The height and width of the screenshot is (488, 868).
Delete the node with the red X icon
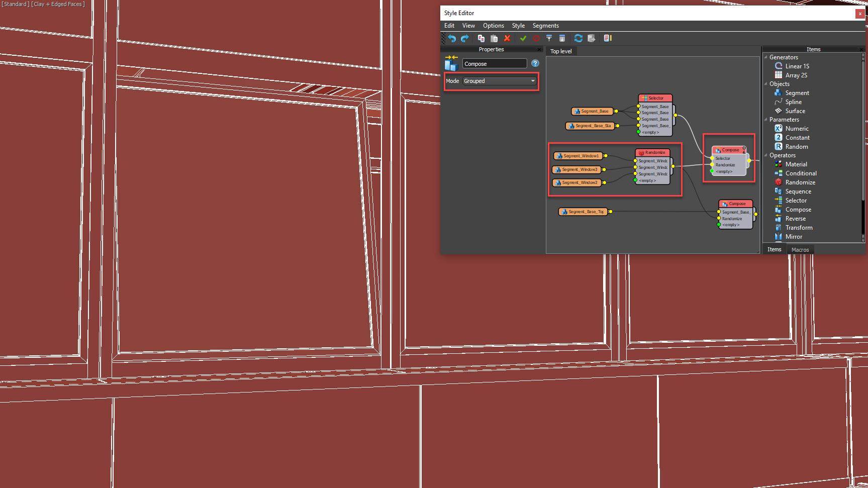point(507,38)
